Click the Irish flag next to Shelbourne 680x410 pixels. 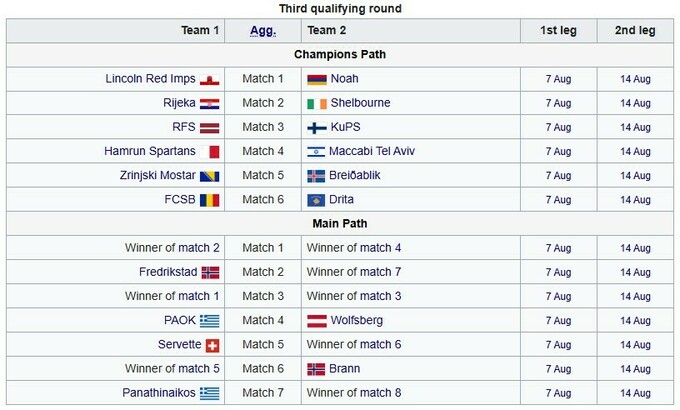pos(316,103)
